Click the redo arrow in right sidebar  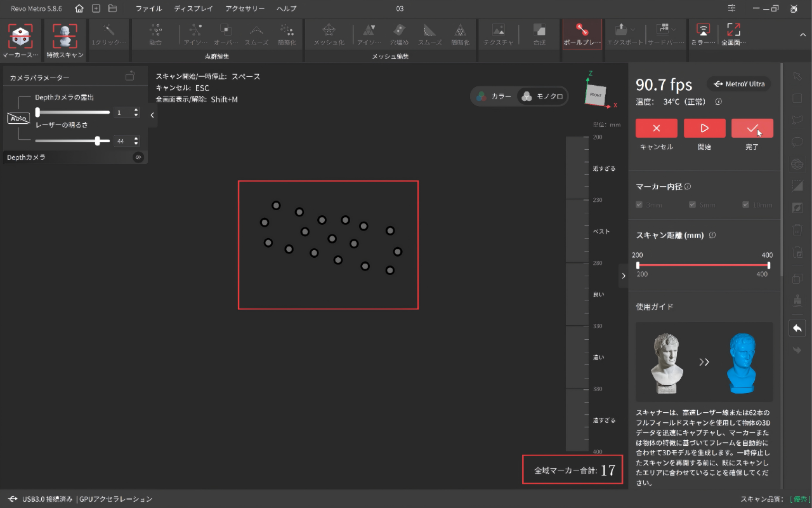797,350
